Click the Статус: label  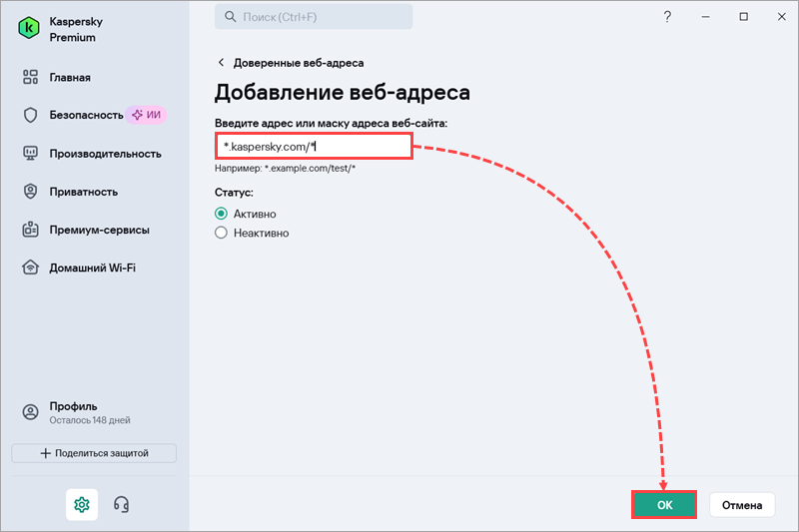tap(234, 193)
